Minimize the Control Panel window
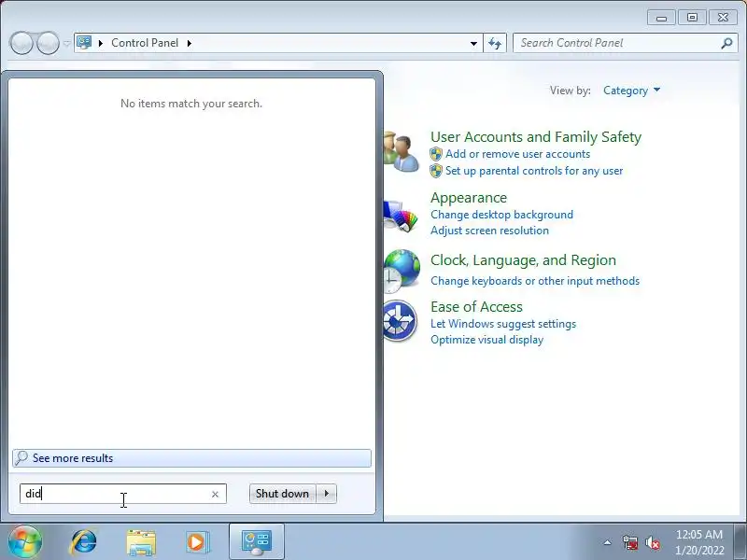The image size is (747, 560). [x=661, y=18]
